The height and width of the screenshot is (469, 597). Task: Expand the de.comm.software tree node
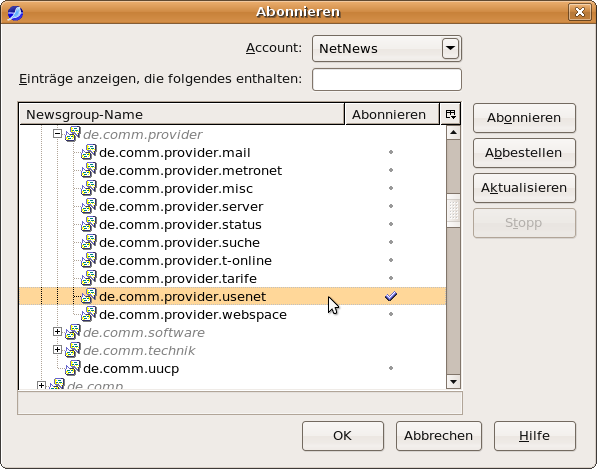pos(57,332)
